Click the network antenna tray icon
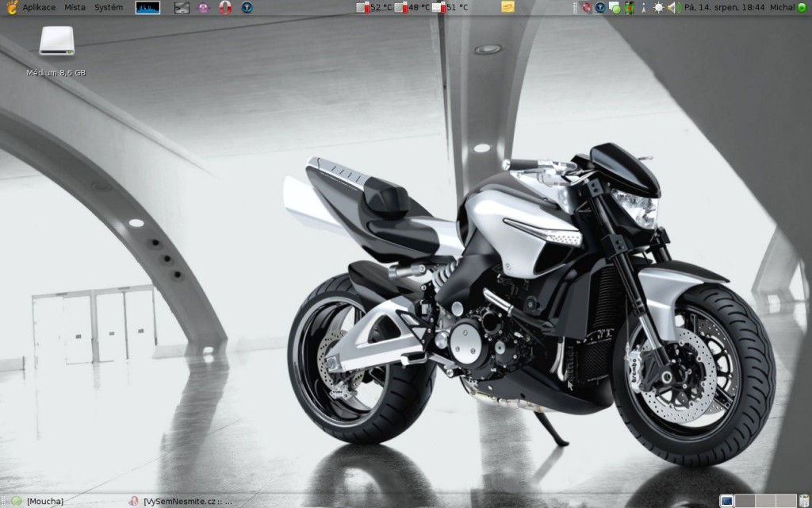 (644, 8)
